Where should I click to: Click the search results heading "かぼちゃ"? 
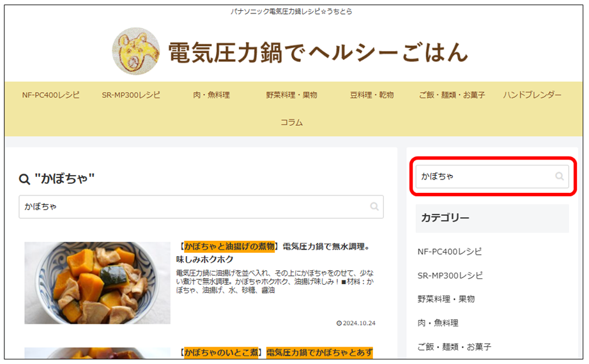click(56, 178)
